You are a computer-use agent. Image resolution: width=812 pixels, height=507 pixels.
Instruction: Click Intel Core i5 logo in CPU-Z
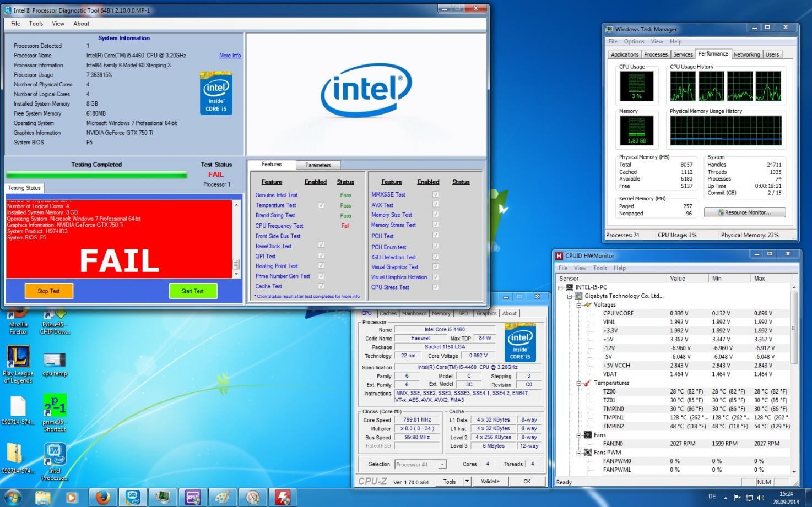coord(520,343)
